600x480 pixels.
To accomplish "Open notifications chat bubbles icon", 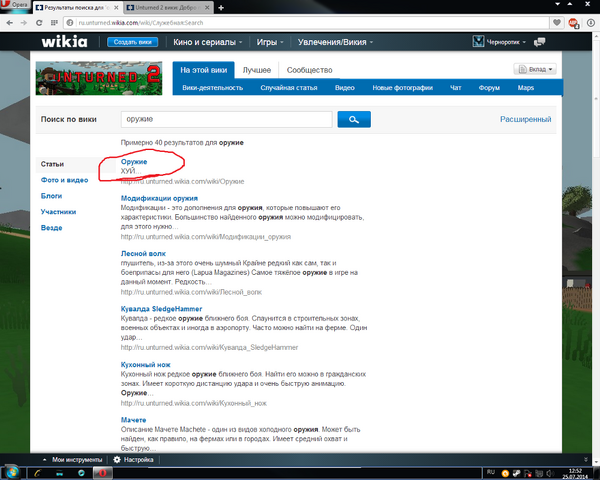I will pyautogui.click(x=540, y=42).
